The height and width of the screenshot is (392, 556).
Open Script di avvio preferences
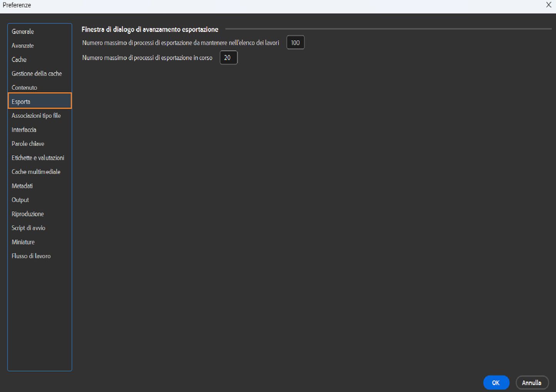40,228
